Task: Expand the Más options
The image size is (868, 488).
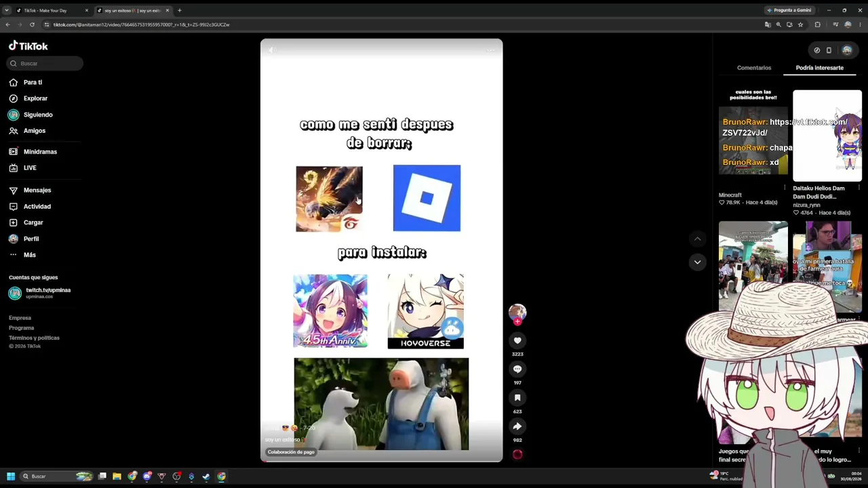Action: click(29, 255)
